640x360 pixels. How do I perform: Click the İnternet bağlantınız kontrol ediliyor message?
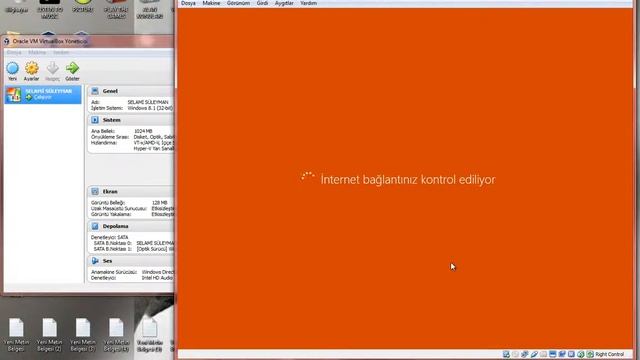(408, 180)
